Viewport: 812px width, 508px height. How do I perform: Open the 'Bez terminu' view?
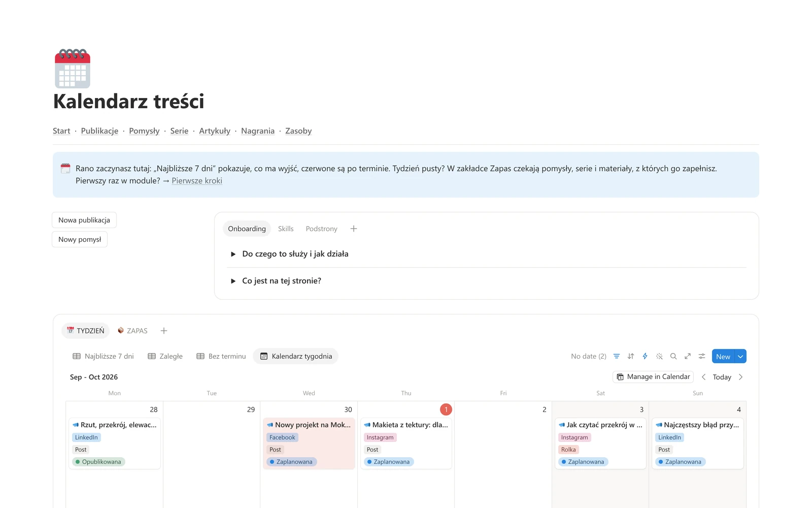pos(221,356)
